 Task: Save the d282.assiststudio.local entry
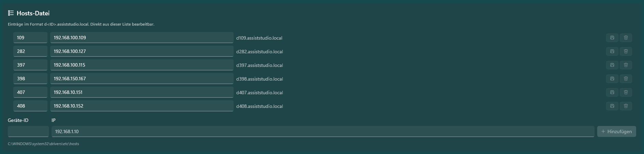pos(612,51)
